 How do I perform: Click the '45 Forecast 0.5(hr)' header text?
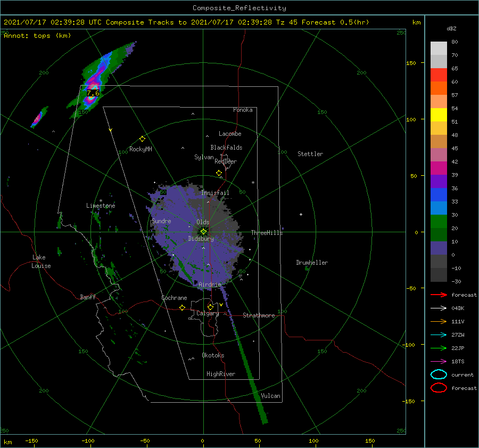coord(329,22)
